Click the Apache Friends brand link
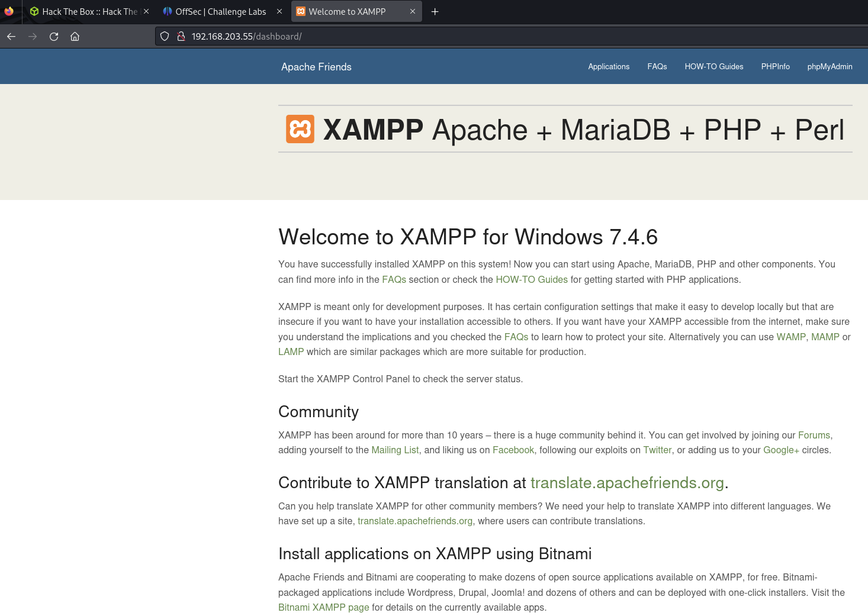 (316, 67)
